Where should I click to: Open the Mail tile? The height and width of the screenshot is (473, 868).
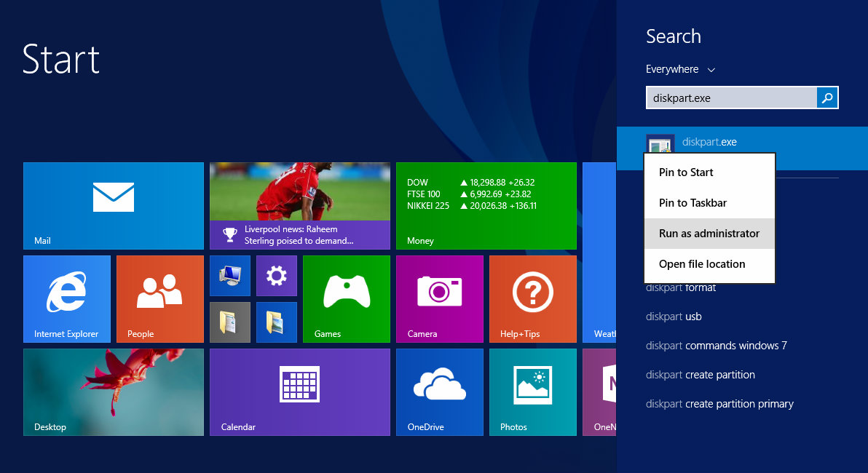[114, 206]
